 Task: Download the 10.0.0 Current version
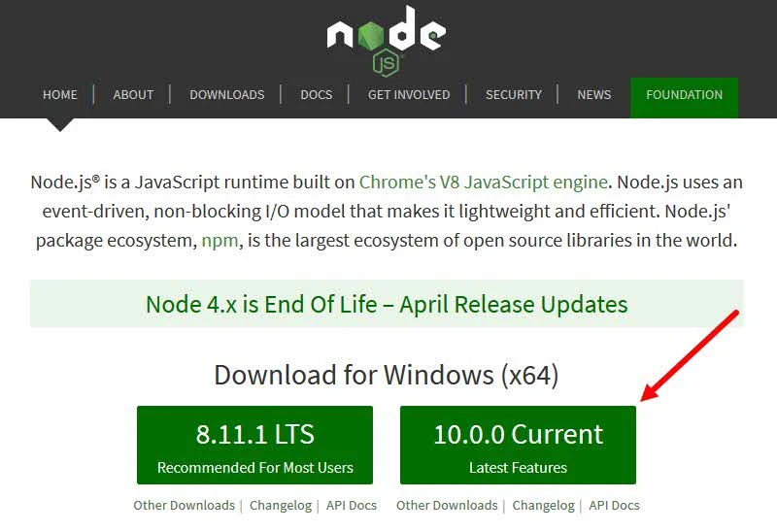coord(518,445)
